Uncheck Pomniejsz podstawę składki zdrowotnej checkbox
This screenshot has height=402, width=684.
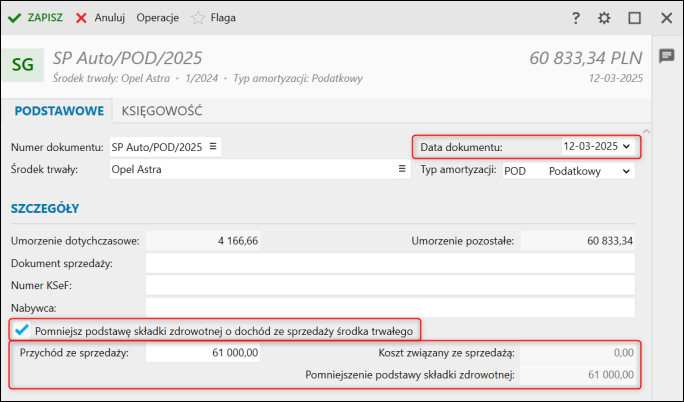coord(21,330)
